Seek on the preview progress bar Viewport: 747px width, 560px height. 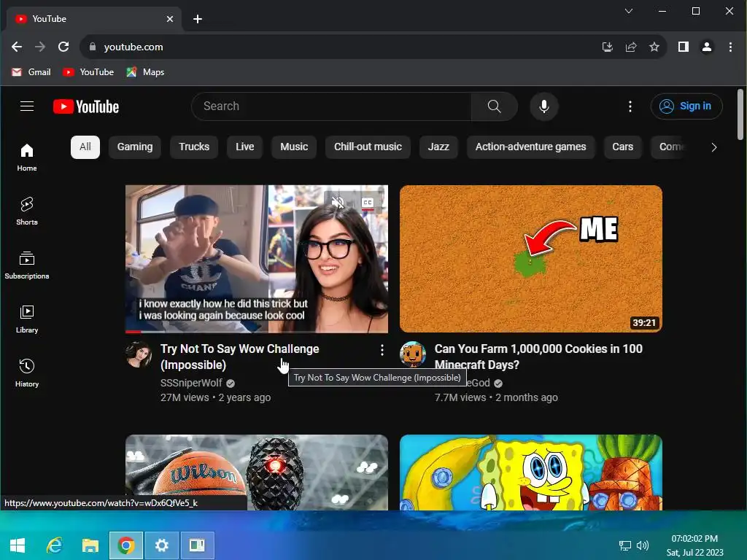click(x=256, y=332)
